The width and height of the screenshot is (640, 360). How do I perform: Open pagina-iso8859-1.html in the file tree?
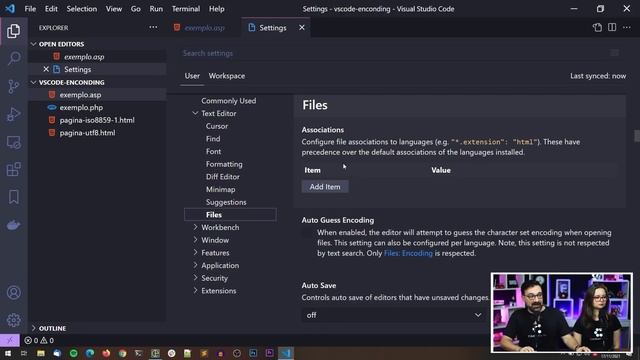tap(97, 120)
